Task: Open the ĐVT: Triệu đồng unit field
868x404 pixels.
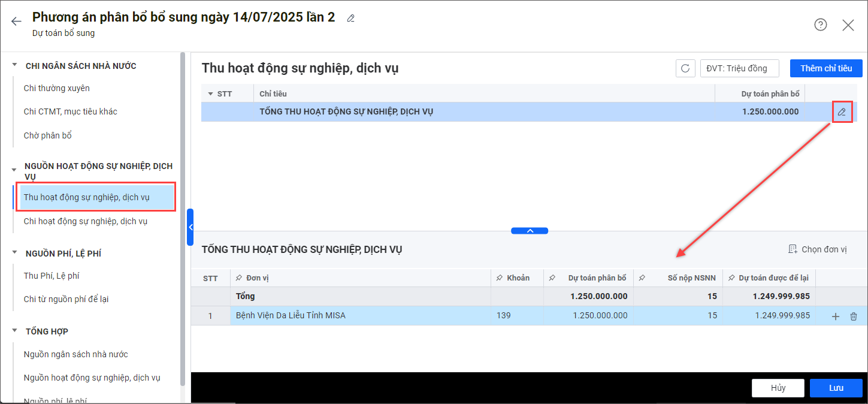Action: coord(739,68)
